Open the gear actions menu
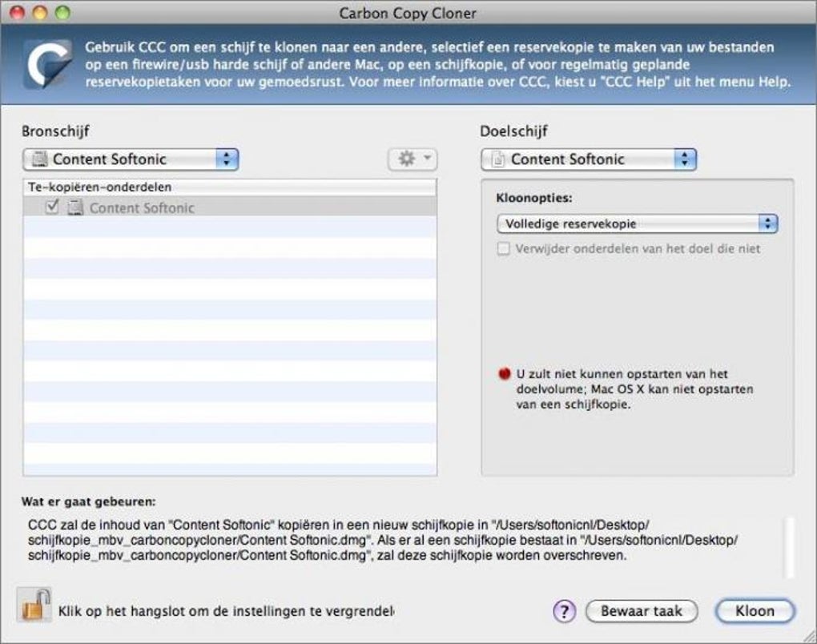 413,159
